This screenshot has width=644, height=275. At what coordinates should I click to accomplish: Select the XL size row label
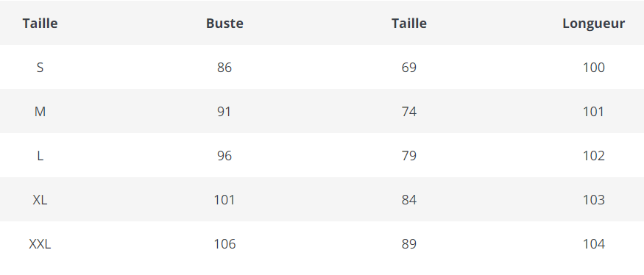40,200
